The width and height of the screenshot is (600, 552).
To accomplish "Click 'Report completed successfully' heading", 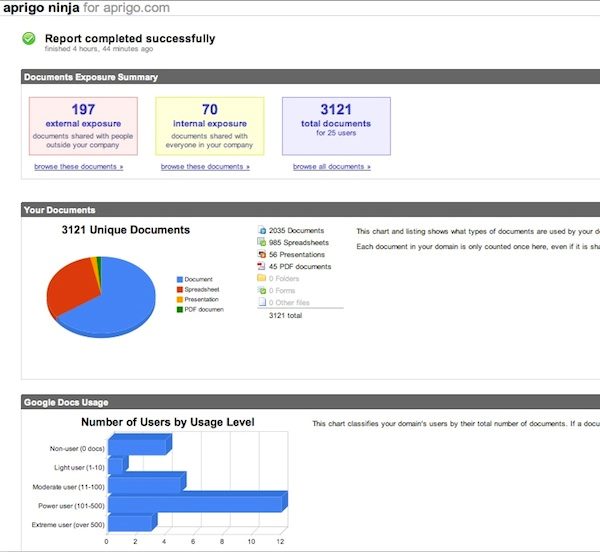I will pos(130,38).
